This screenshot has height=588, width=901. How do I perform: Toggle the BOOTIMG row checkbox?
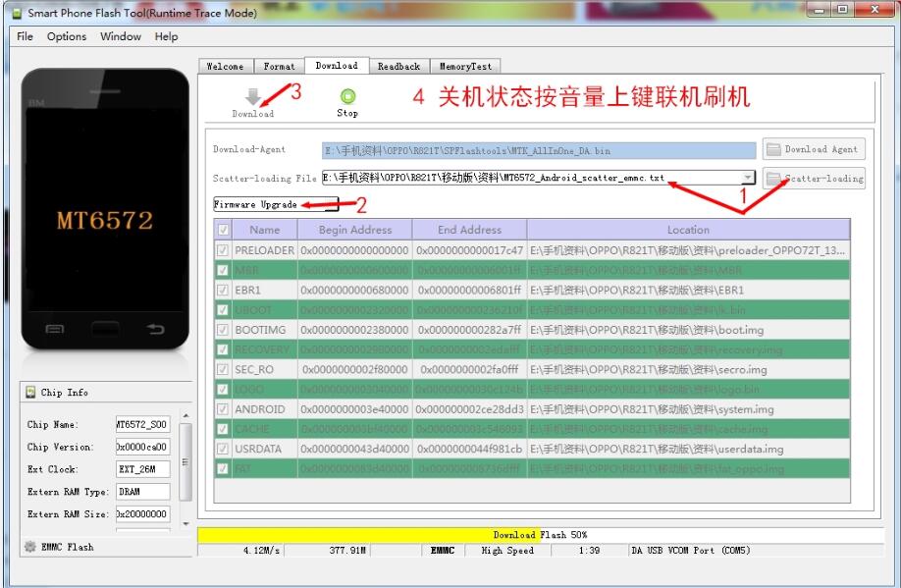223,330
